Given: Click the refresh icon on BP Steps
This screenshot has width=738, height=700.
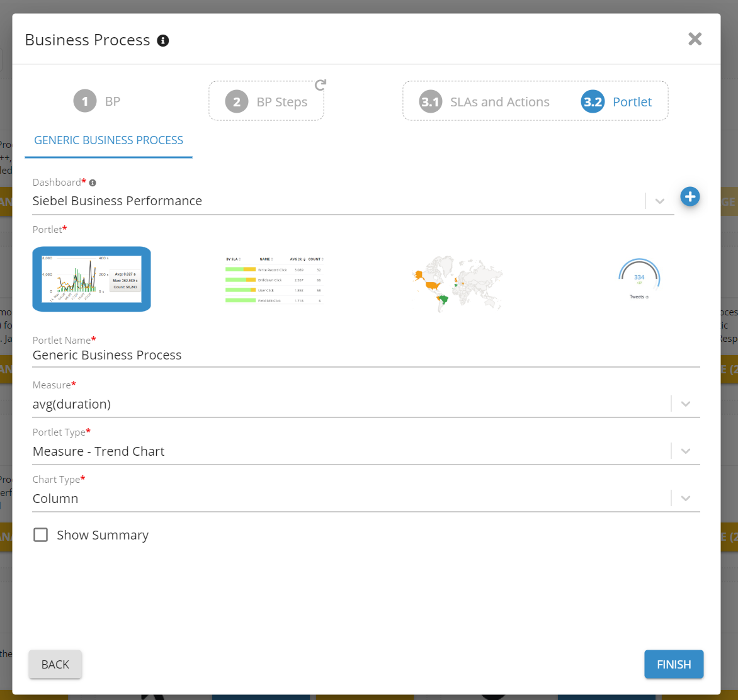Looking at the screenshot, I should pyautogui.click(x=321, y=85).
